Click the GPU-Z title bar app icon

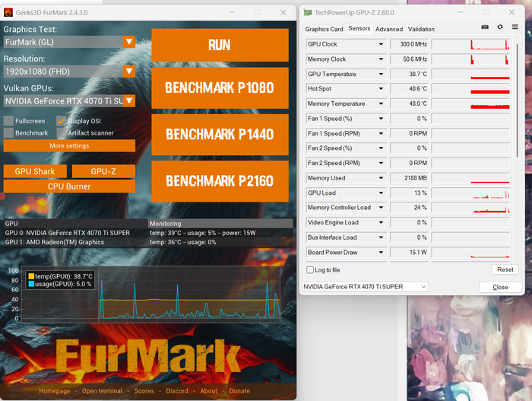point(308,13)
